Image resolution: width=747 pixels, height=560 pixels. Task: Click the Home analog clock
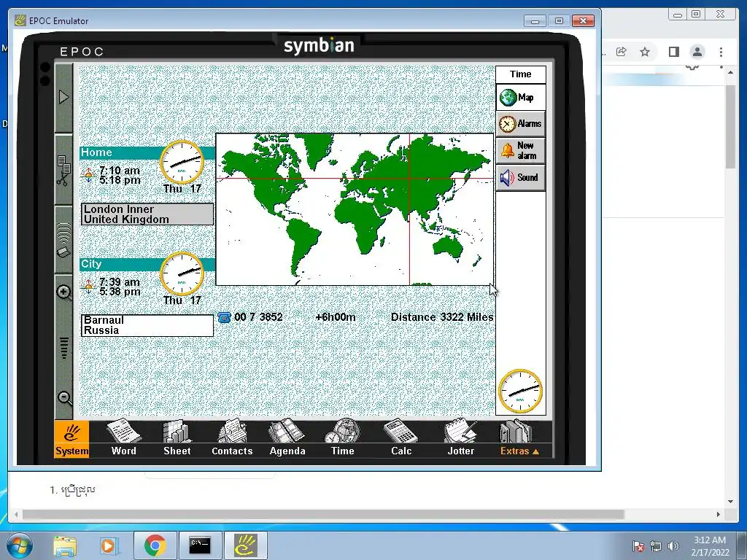(182, 162)
